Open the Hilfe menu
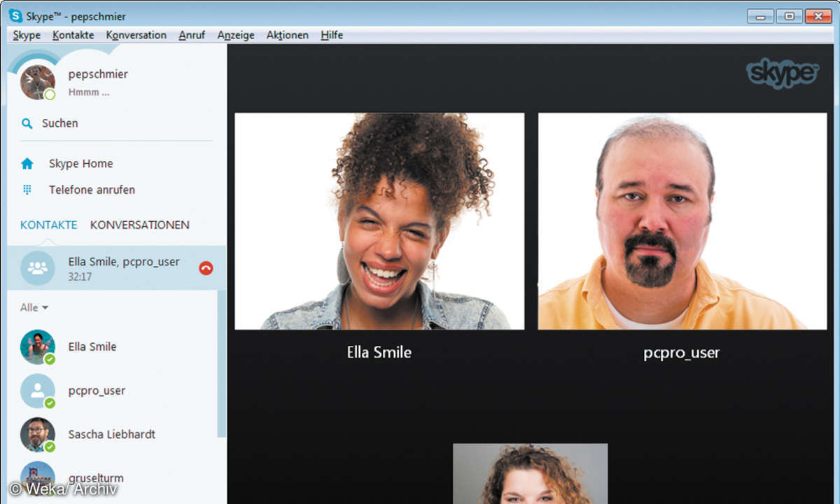The image size is (840, 504). 332,35
